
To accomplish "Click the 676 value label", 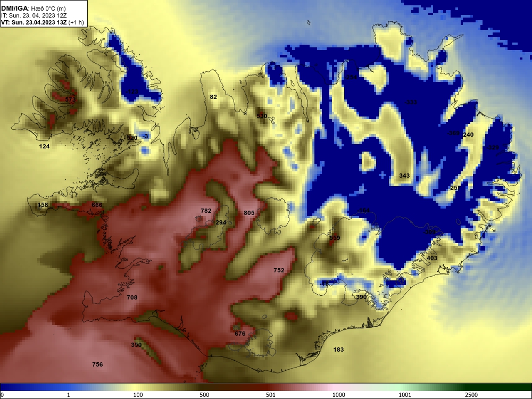I will pyautogui.click(x=240, y=334).
